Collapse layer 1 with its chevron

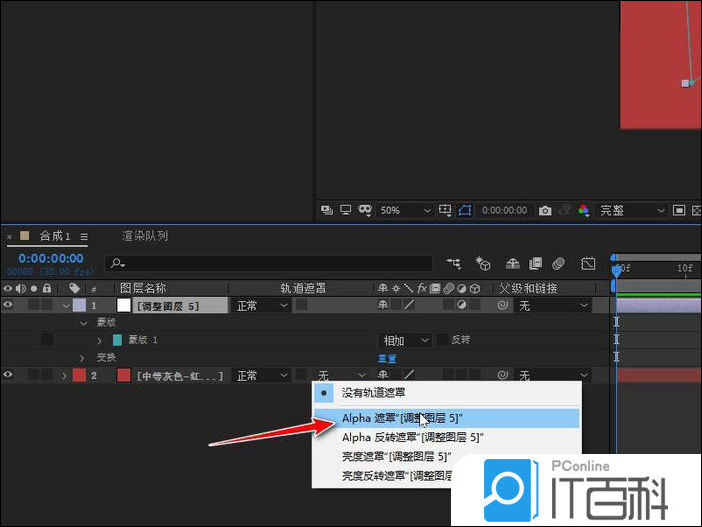[66, 306]
